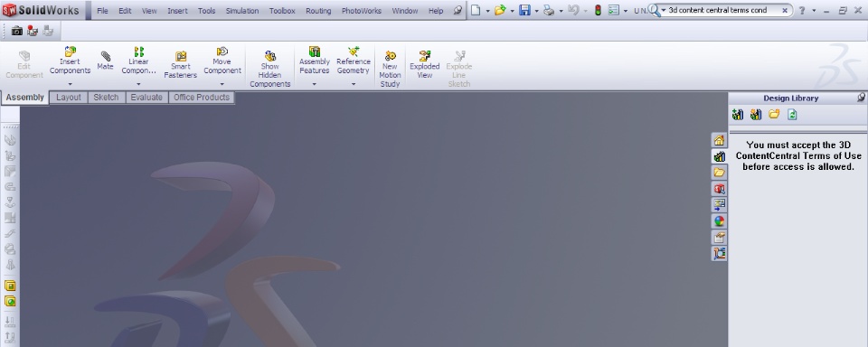Switch to the Layout tab
Viewport: 868px width, 347px height.
[x=69, y=98]
